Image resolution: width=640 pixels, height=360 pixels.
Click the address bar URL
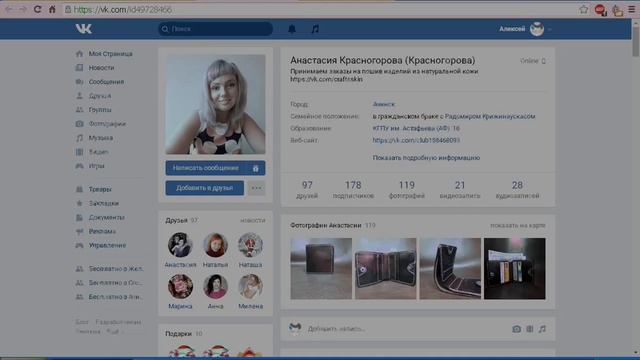click(122, 9)
